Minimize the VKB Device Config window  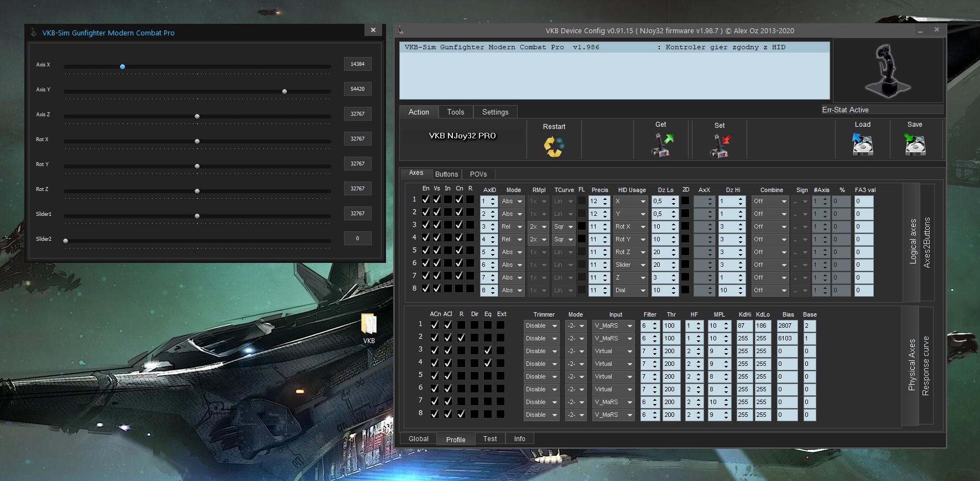[920, 30]
